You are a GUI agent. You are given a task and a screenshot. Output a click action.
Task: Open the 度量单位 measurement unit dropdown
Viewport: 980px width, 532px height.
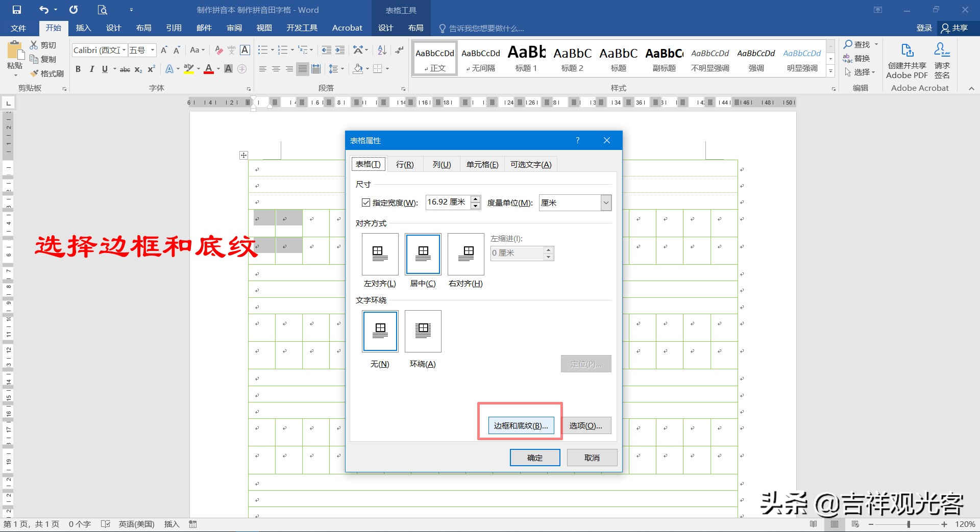point(605,202)
